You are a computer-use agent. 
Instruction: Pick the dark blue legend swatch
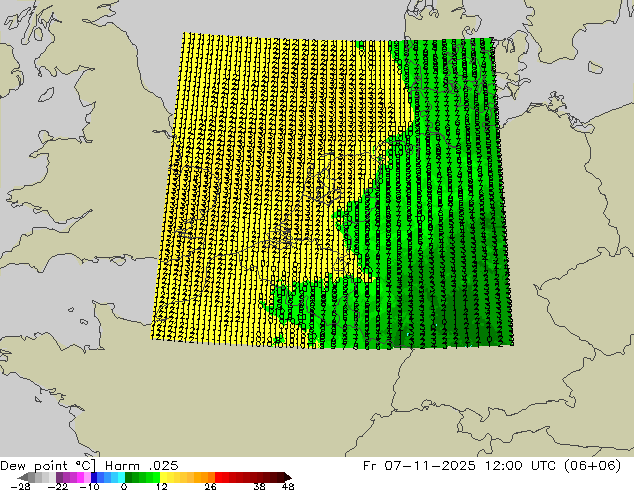tap(93, 477)
